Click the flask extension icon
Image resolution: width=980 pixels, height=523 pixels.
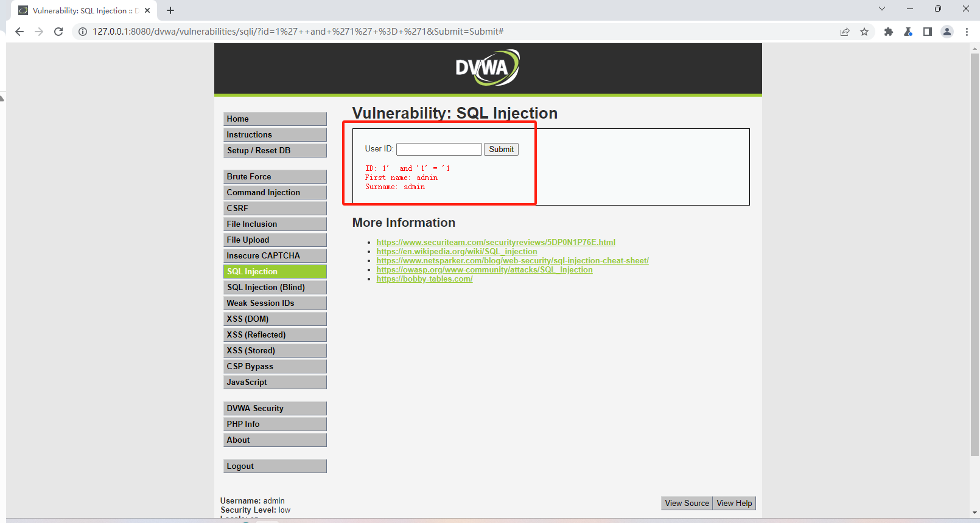[x=908, y=32]
